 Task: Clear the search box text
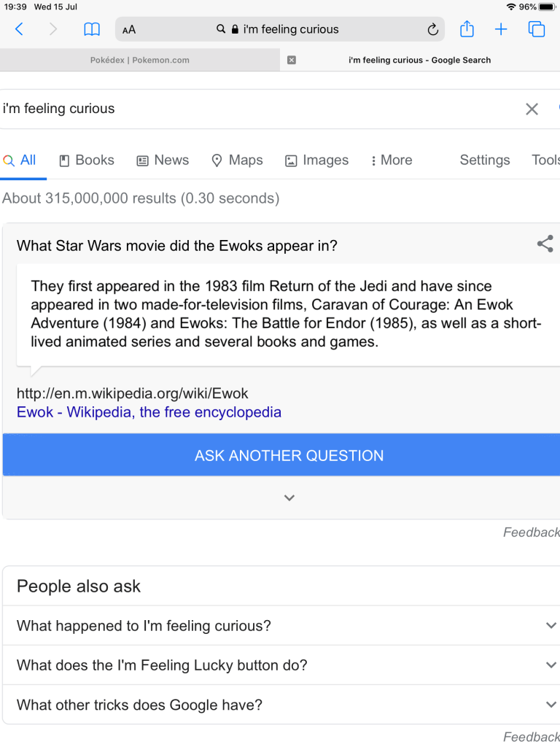point(532,109)
